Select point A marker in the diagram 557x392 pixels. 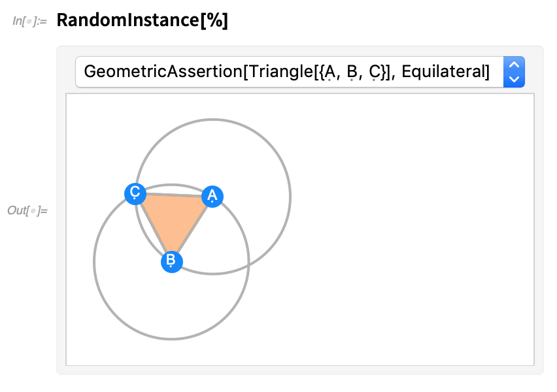coord(212,196)
